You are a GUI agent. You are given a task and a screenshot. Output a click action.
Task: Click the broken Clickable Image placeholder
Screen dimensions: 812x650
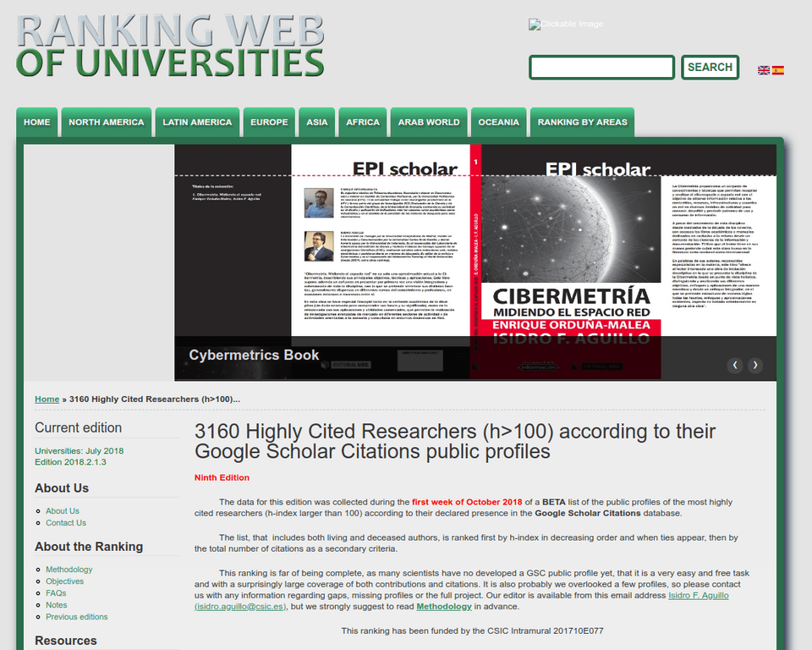pos(566,25)
